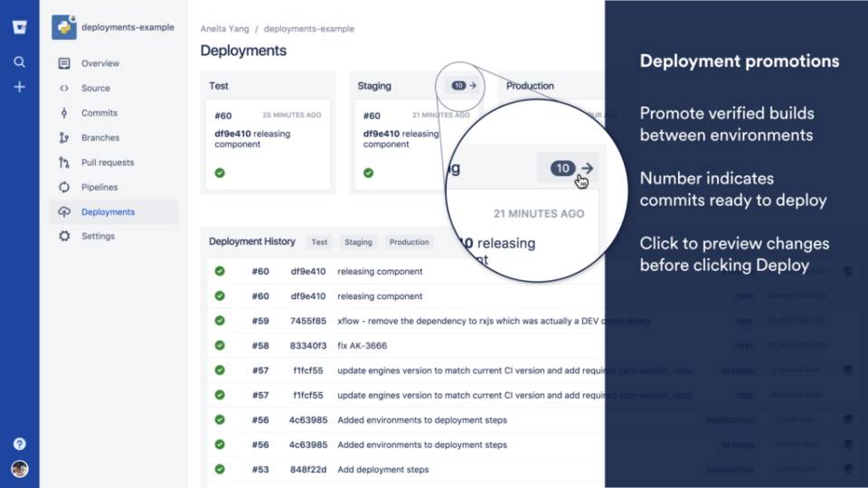Click commit hash 83340f3

[x=307, y=345]
